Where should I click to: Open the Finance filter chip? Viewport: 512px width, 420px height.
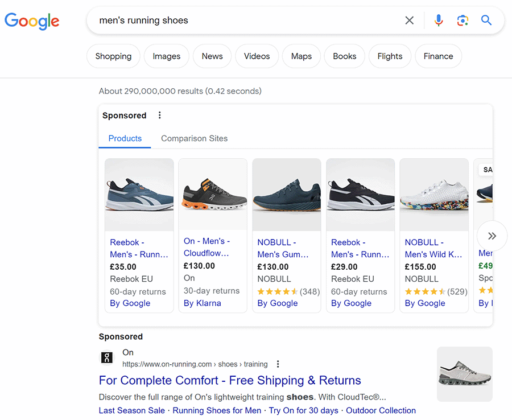click(x=438, y=56)
